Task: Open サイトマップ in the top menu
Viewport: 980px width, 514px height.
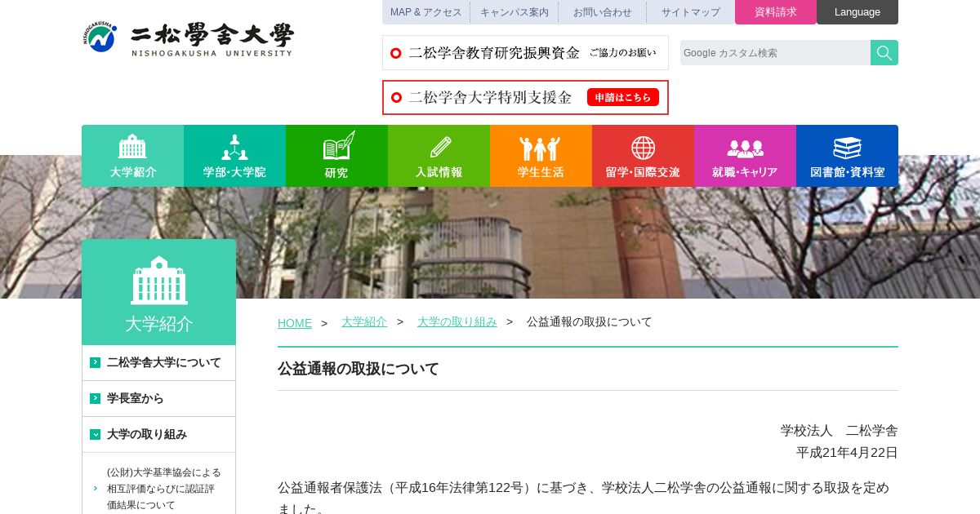Action: coord(691,12)
